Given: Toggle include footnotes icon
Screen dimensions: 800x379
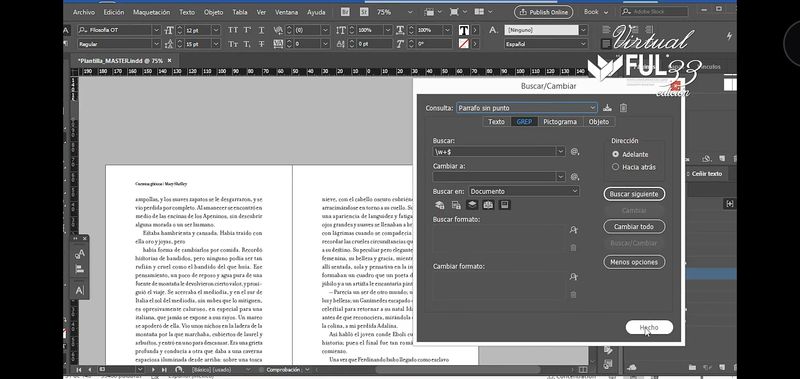Looking at the screenshot, I should 505,205.
